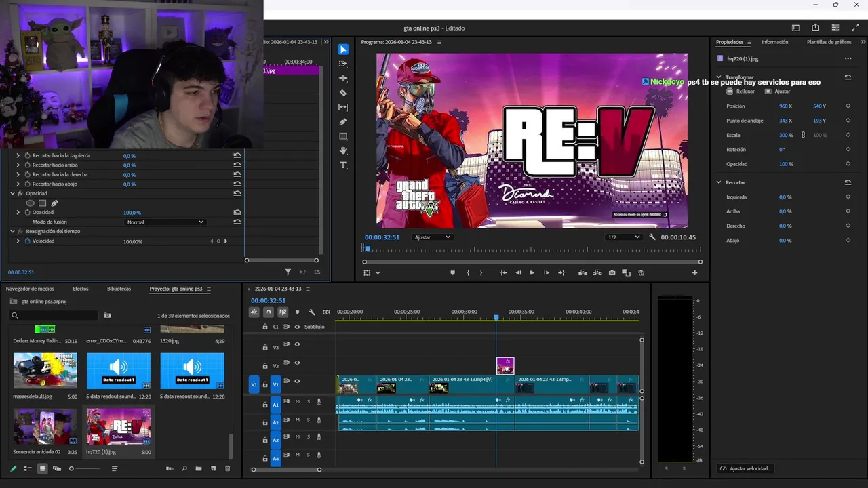Open the 1/2 playback resolution dropdown
This screenshot has width=868, height=488.
click(x=623, y=237)
